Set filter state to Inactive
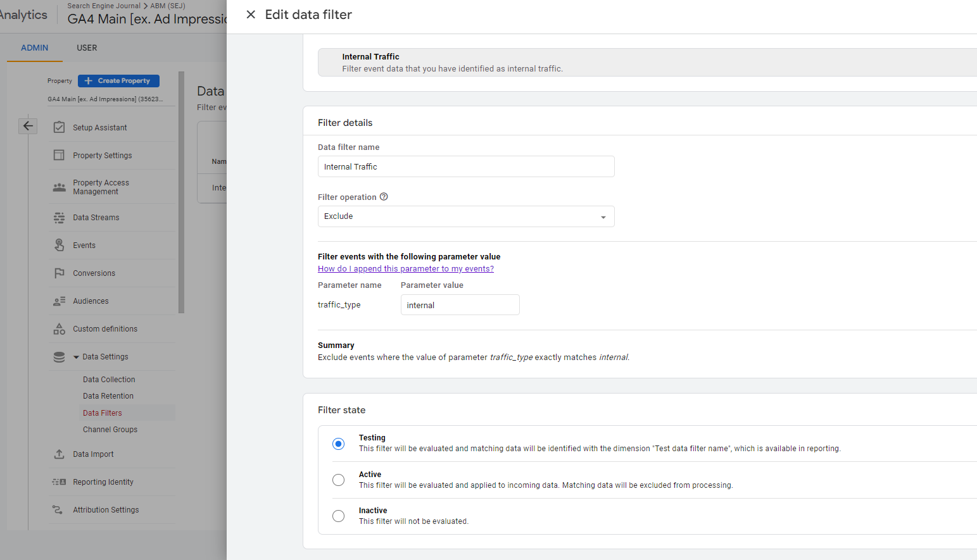This screenshot has height=560, width=977. [338, 516]
